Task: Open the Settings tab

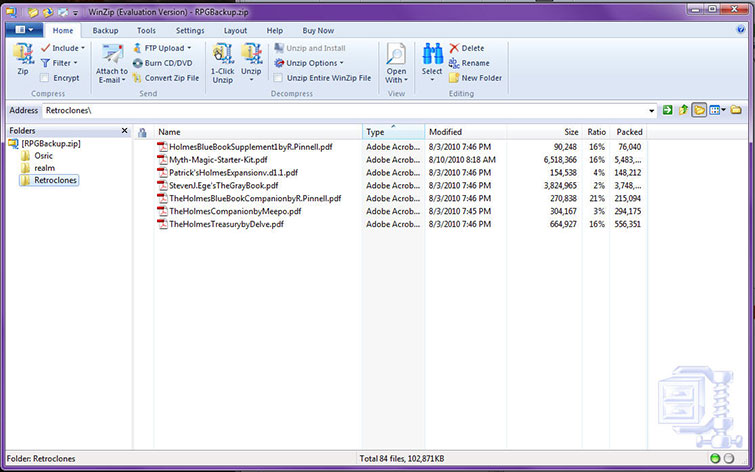Action: 190,30
